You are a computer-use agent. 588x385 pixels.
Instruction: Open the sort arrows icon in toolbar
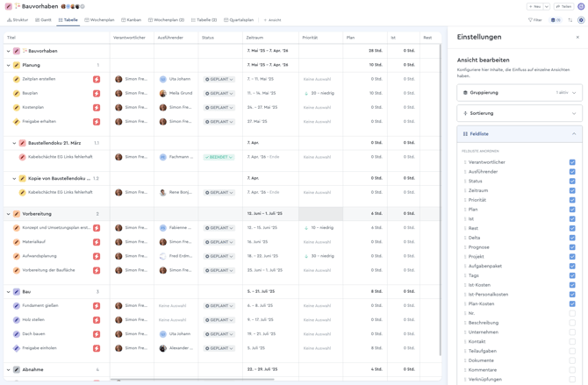(x=570, y=20)
